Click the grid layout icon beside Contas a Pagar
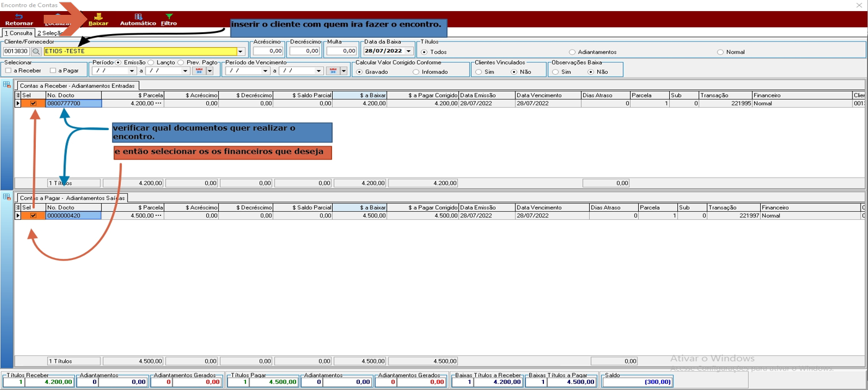 7,197
